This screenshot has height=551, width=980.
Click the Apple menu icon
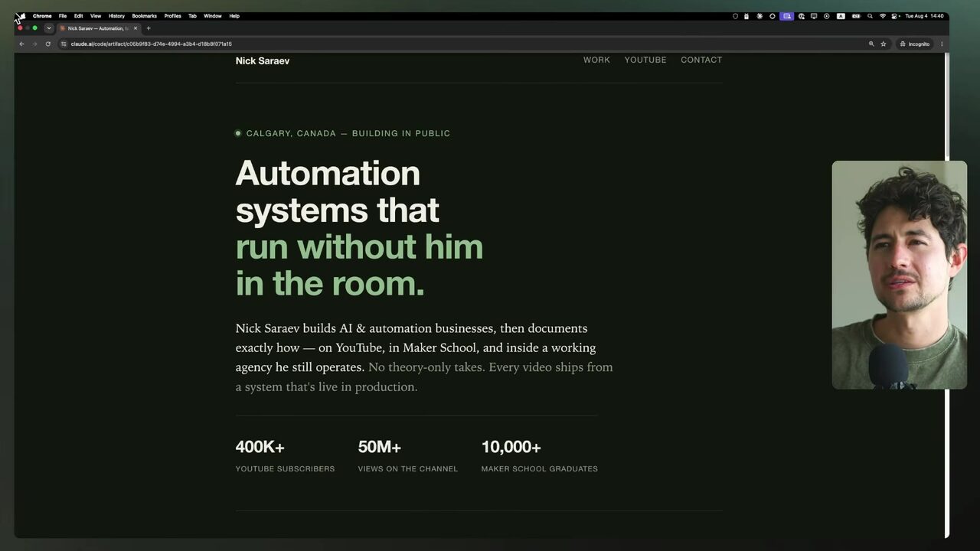point(21,16)
